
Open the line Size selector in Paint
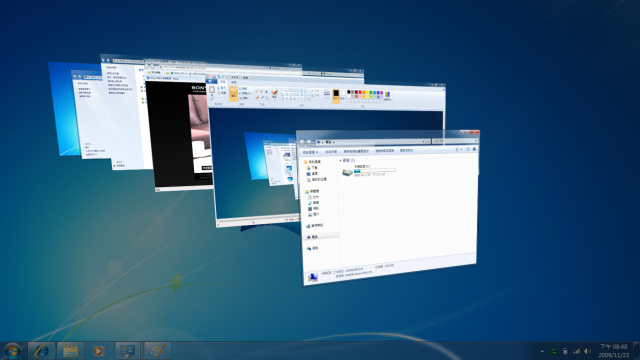click(327, 95)
